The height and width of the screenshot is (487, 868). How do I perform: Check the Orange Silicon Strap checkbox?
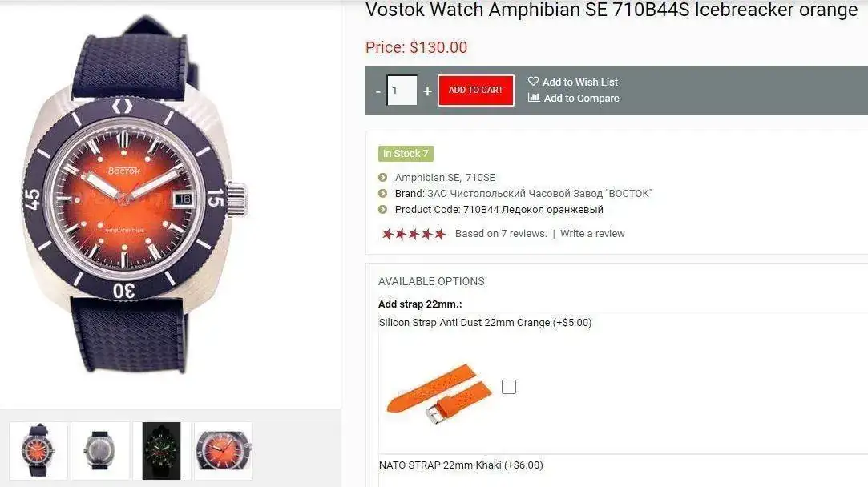click(x=509, y=387)
